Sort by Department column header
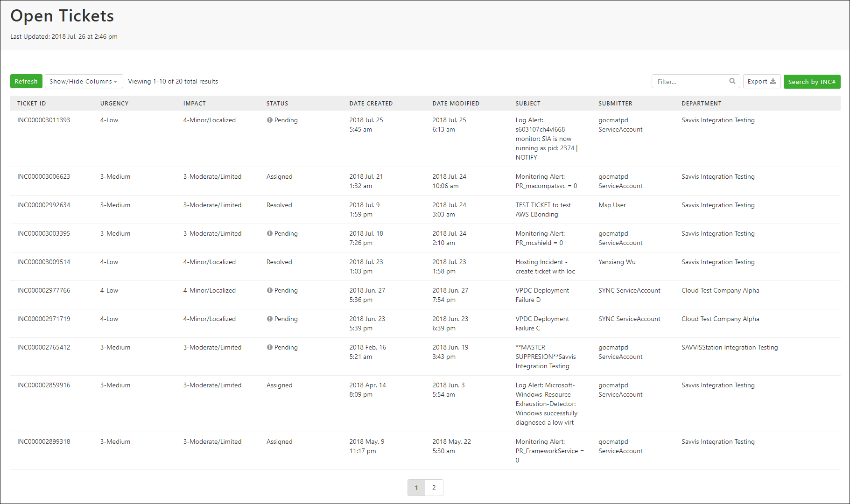The height and width of the screenshot is (504, 850). click(702, 104)
